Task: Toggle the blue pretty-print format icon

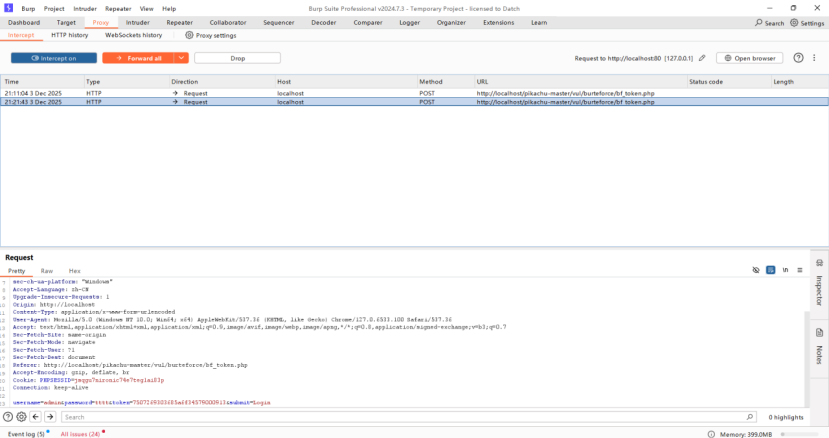Action: (x=771, y=270)
